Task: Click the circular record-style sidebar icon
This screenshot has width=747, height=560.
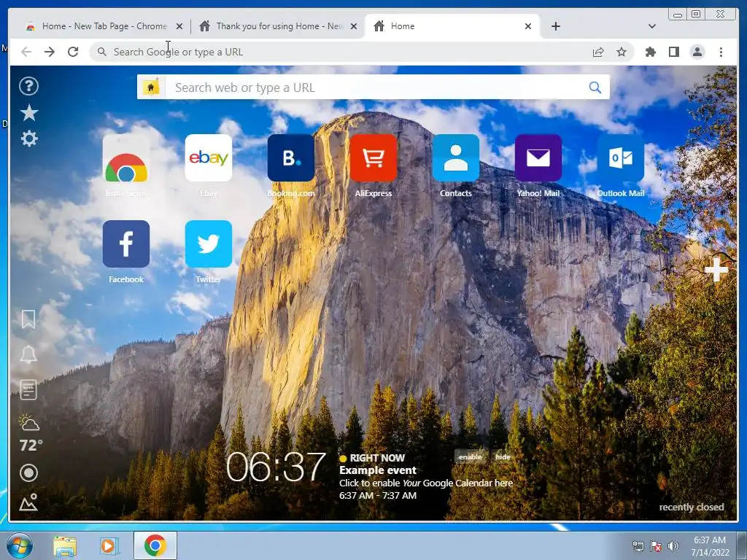Action: coord(28,472)
